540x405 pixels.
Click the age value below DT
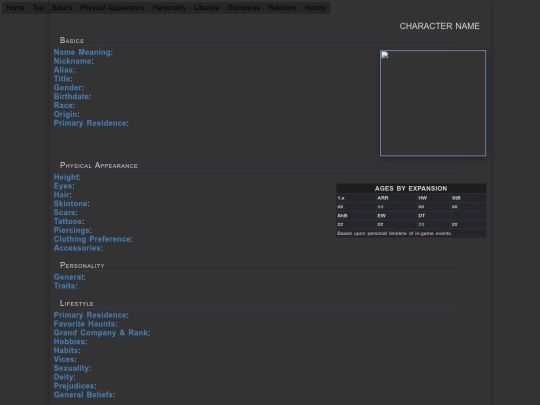[x=421, y=225]
